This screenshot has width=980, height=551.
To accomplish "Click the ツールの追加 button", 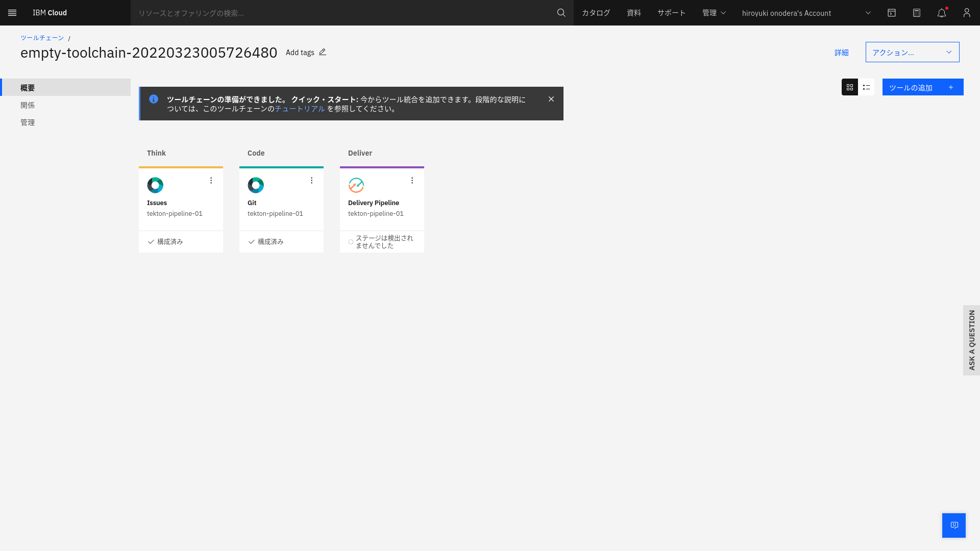I will coord(922,87).
